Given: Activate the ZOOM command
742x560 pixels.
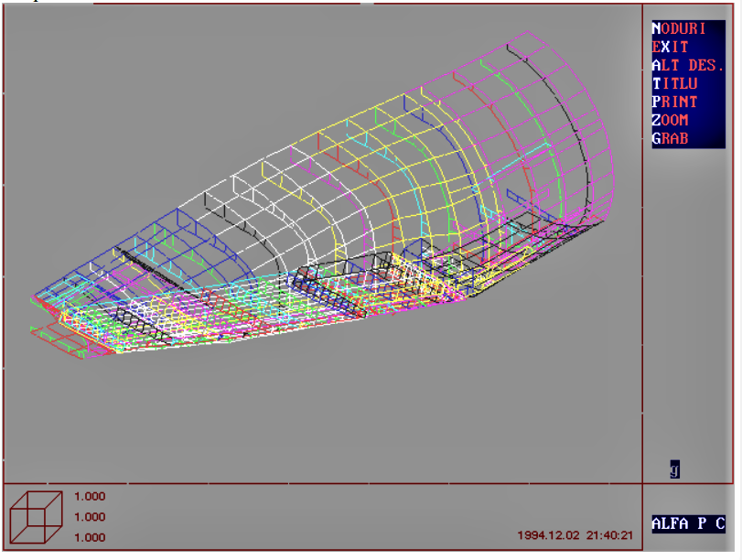Looking at the screenshot, I should (x=671, y=120).
